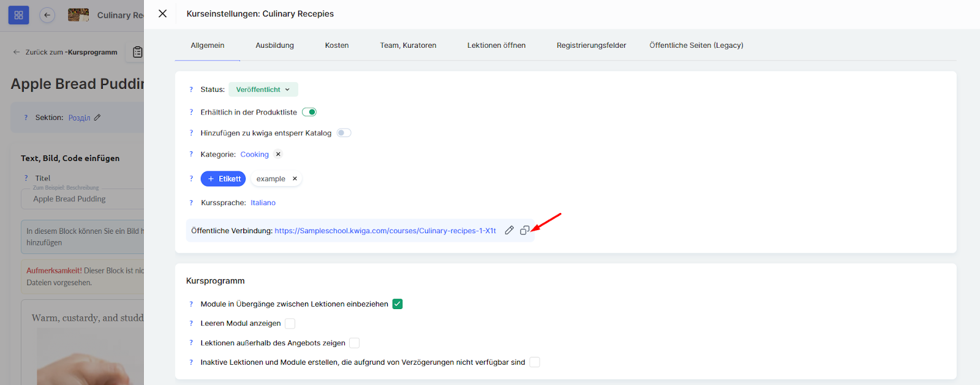Remove the Cooking category
Image resolution: width=980 pixels, height=385 pixels.
click(278, 154)
